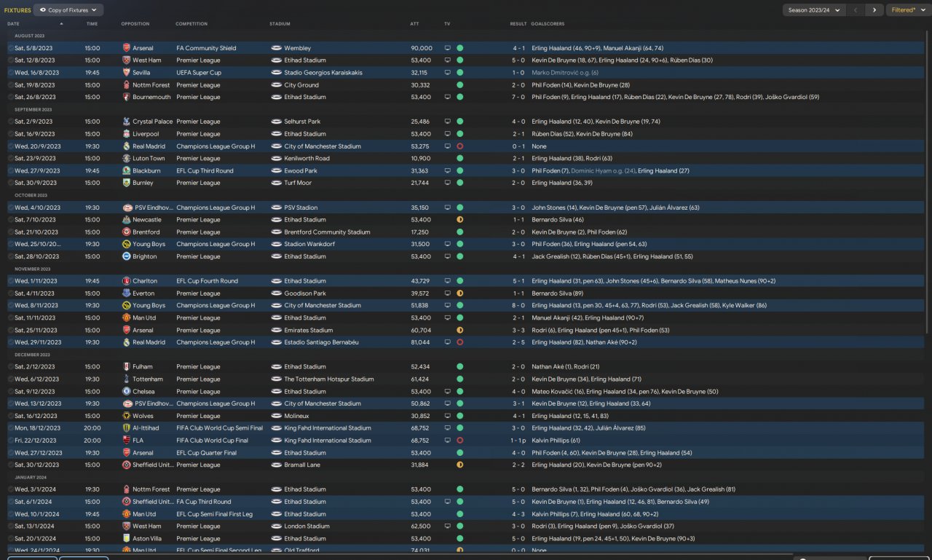The width and height of the screenshot is (932, 560).
Task: Click the Bournemouth club badge
Action: pos(127,97)
